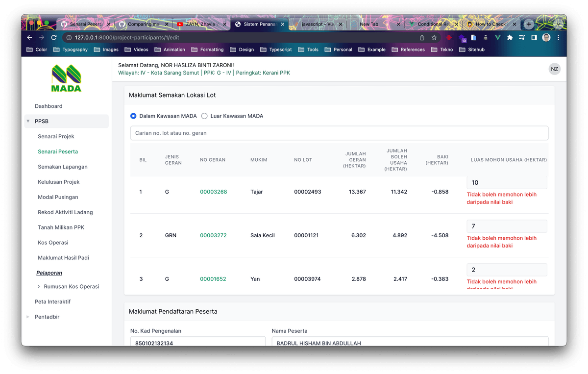
Task: Click luas mohon usaha field containing 7
Action: point(506,226)
